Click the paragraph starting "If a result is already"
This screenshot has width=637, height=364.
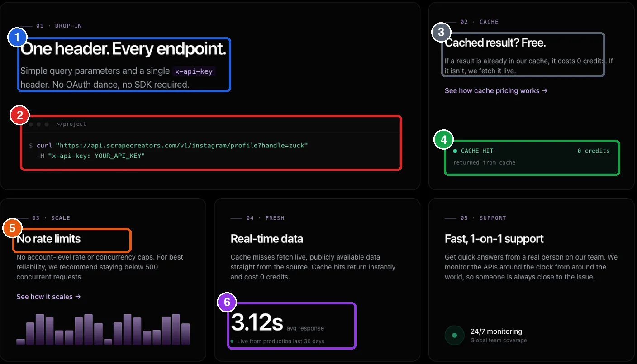coord(529,66)
